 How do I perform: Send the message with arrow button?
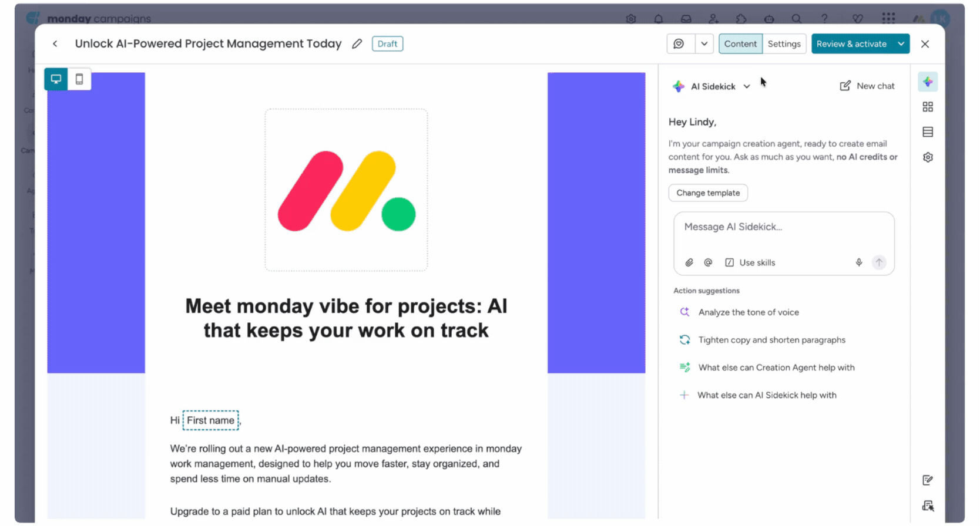(879, 262)
